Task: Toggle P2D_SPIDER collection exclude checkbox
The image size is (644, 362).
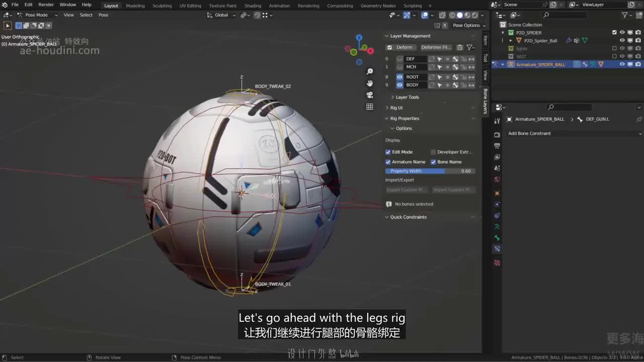Action: click(614, 33)
